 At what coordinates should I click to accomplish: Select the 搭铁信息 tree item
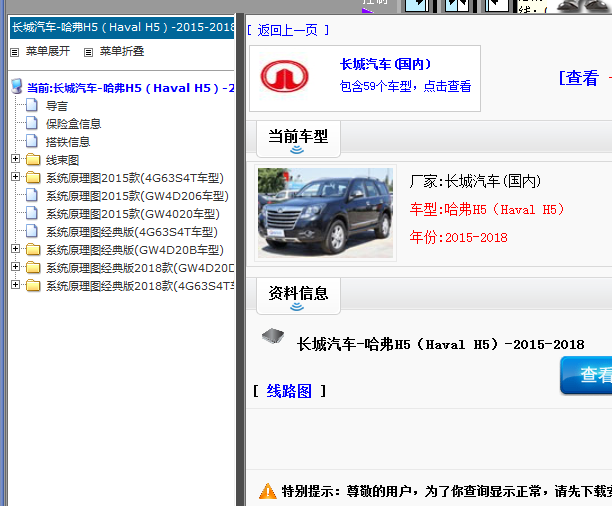pos(68,142)
